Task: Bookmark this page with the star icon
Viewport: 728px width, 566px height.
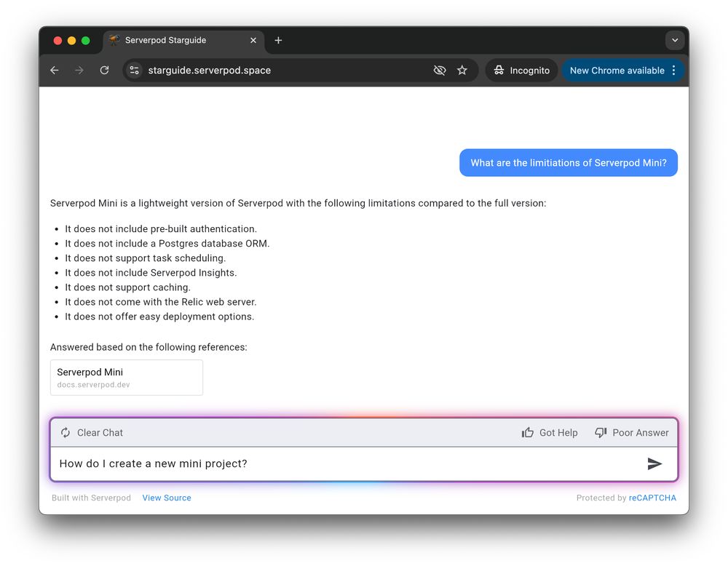Action: 462,70
